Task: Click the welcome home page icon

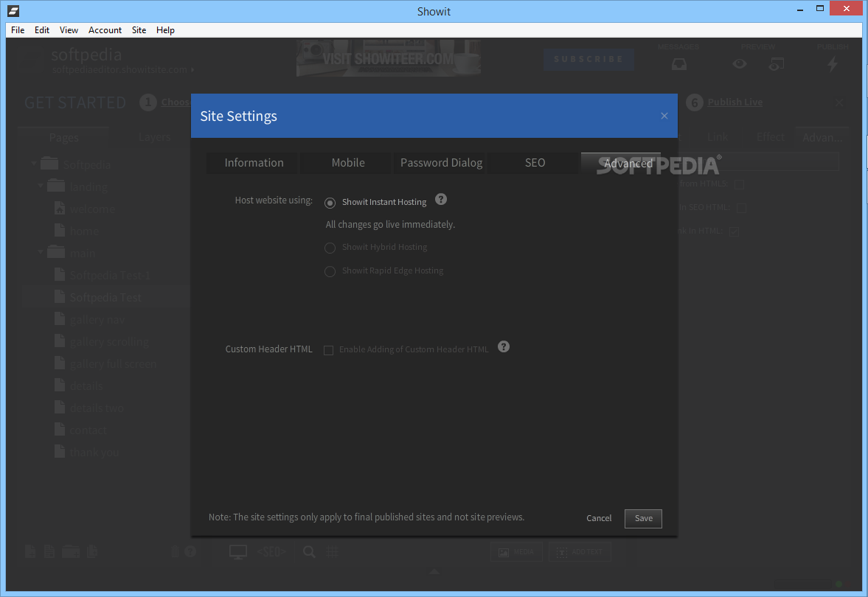Action: coord(60,209)
